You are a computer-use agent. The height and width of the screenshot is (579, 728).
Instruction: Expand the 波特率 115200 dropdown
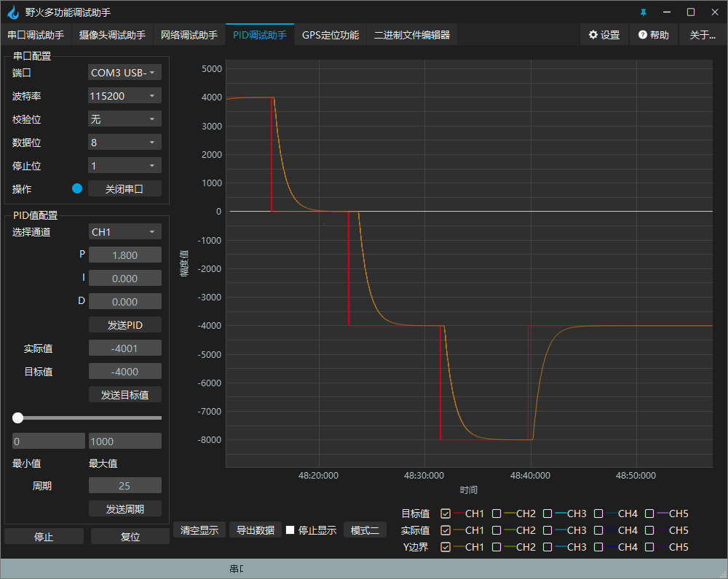(124, 96)
